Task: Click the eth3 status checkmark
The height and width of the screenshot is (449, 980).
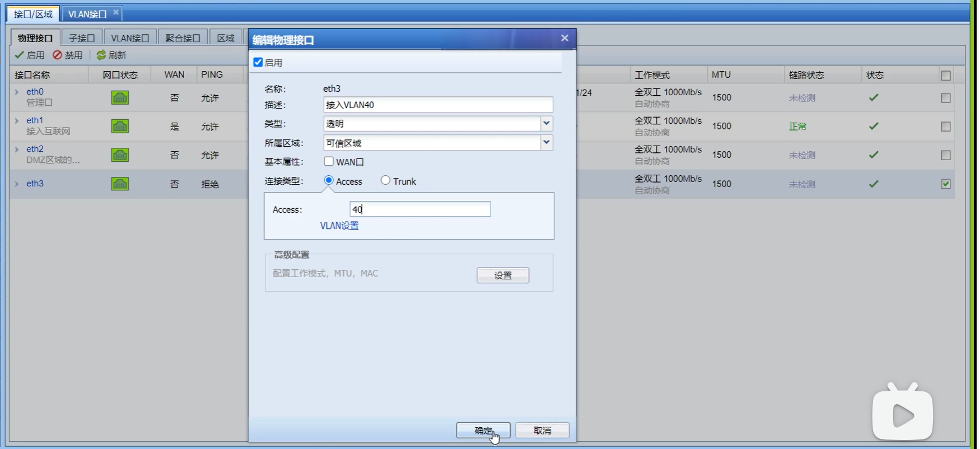Action: pyautogui.click(x=874, y=184)
